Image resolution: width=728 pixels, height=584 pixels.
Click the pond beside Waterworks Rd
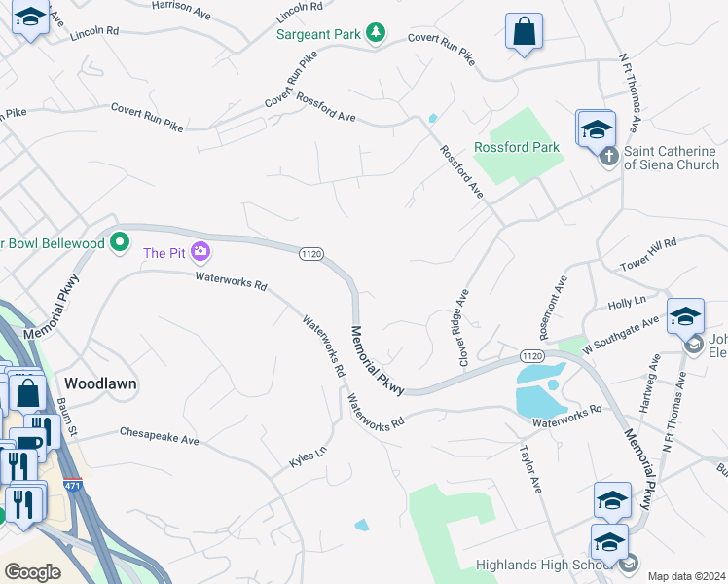click(x=540, y=390)
